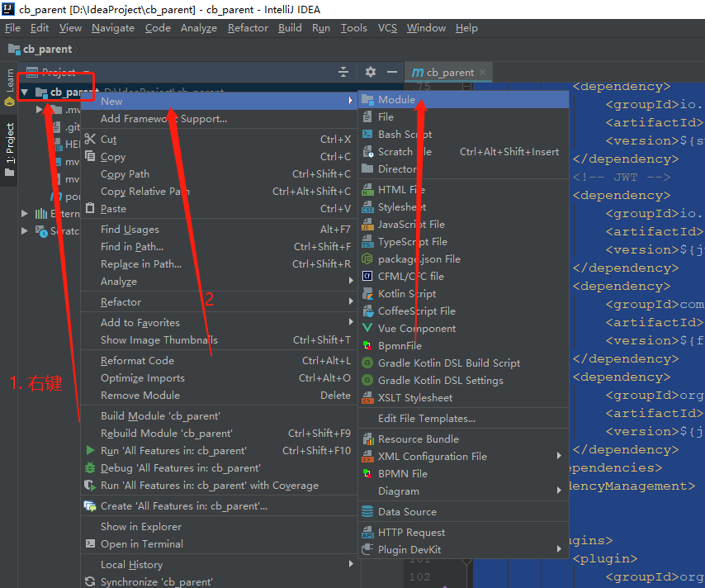Open the Build menu
This screenshot has height=588, width=705.
pyautogui.click(x=290, y=28)
